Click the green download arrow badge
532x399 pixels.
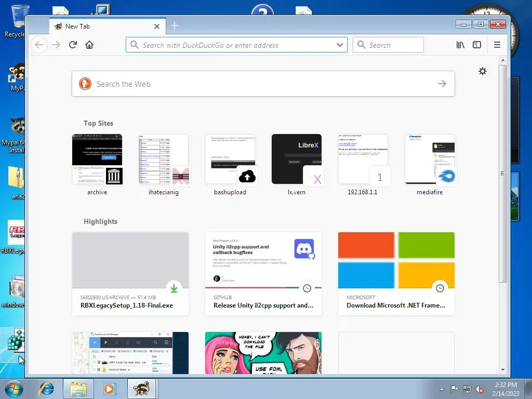(174, 288)
